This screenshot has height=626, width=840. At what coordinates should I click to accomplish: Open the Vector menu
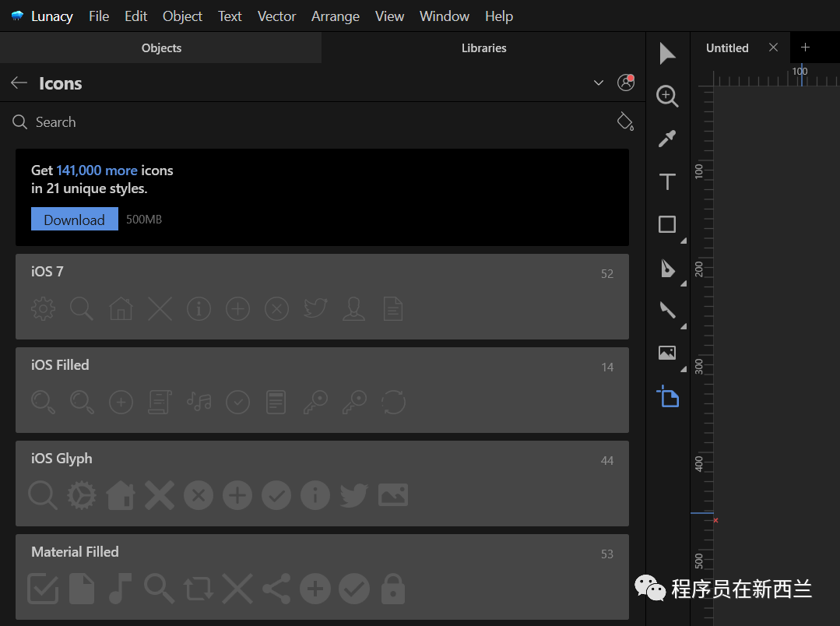coord(276,16)
